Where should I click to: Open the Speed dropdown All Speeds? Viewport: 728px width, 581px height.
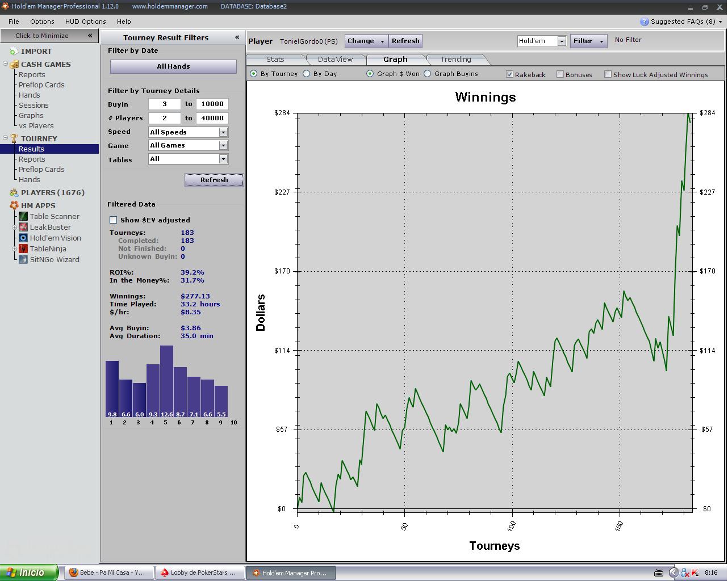tap(223, 132)
